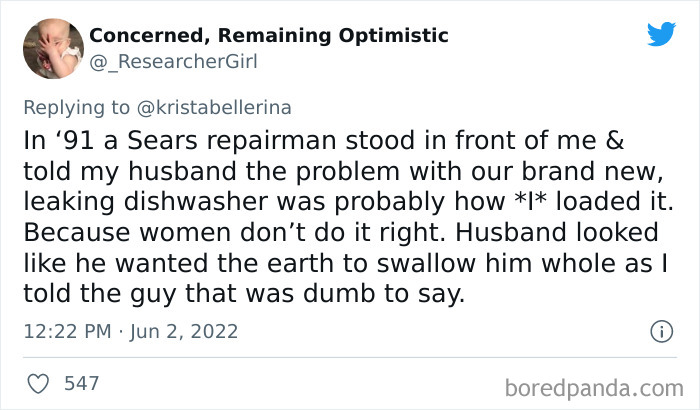The image size is (700, 410).
Task: Click the divider line above the likes
Action: click(x=350, y=357)
